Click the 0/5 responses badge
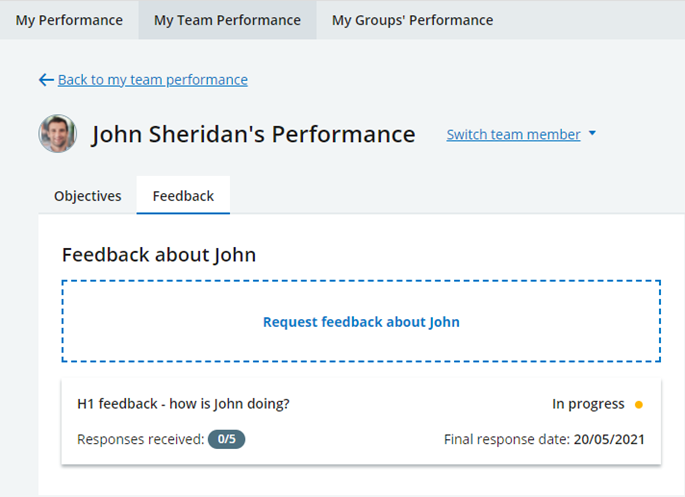The height and width of the screenshot is (497, 685). coord(226,439)
